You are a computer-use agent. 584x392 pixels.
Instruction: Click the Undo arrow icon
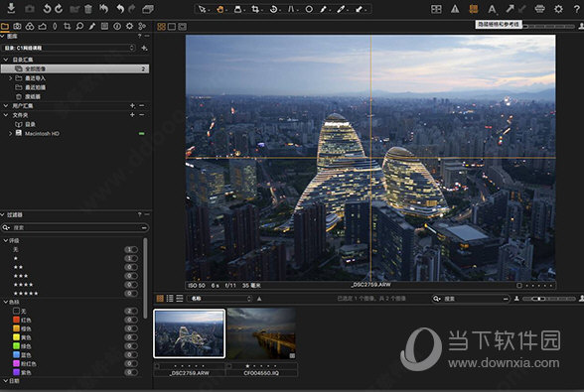click(x=120, y=9)
